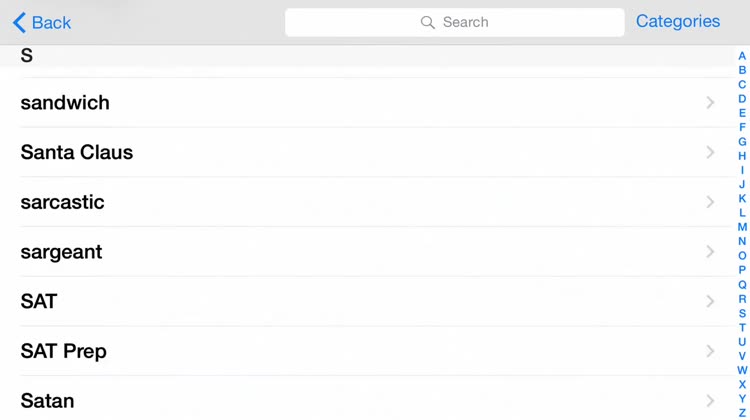This screenshot has width=750, height=420.
Task: Tap the chevron on the Satan row
Action: click(710, 401)
